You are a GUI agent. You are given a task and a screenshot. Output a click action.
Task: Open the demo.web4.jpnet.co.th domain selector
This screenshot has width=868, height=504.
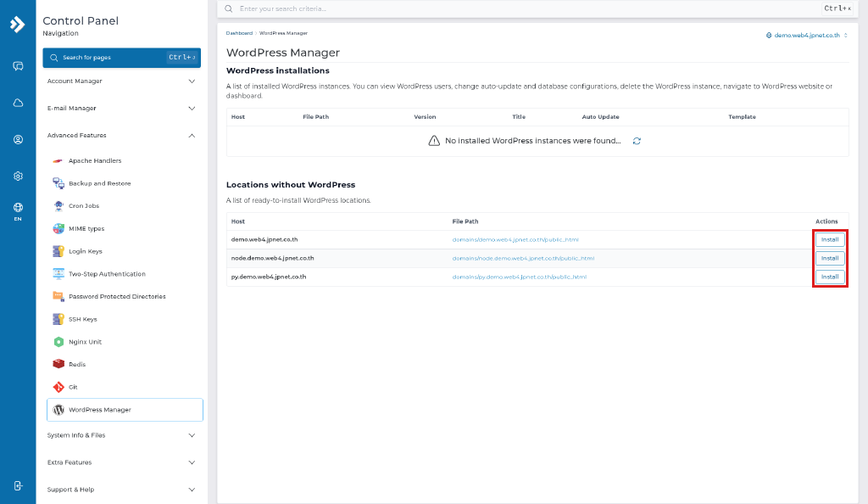click(x=807, y=36)
